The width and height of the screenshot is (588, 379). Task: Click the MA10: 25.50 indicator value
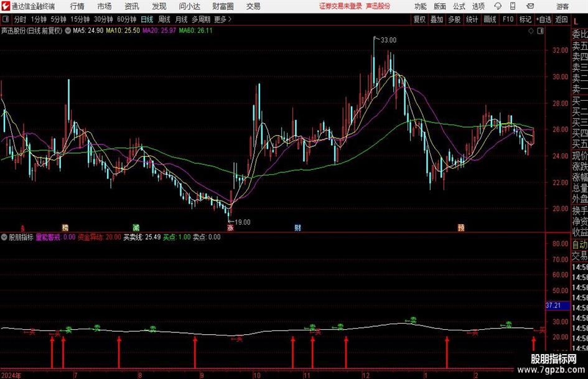point(123,30)
